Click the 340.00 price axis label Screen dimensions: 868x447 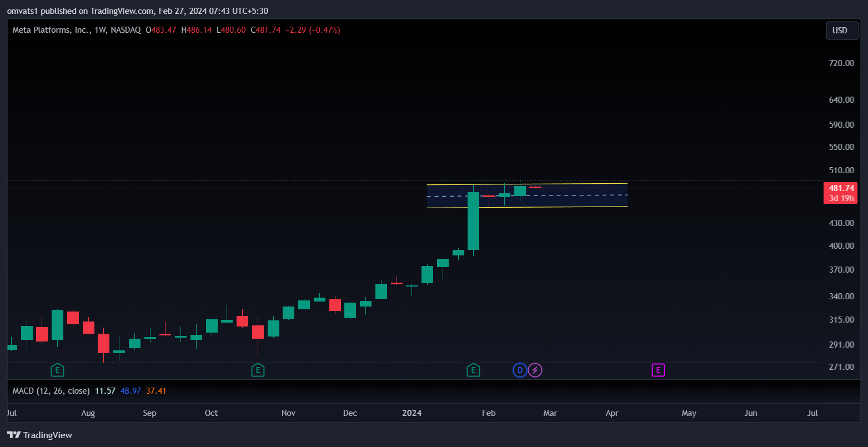[x=841, y=297]
